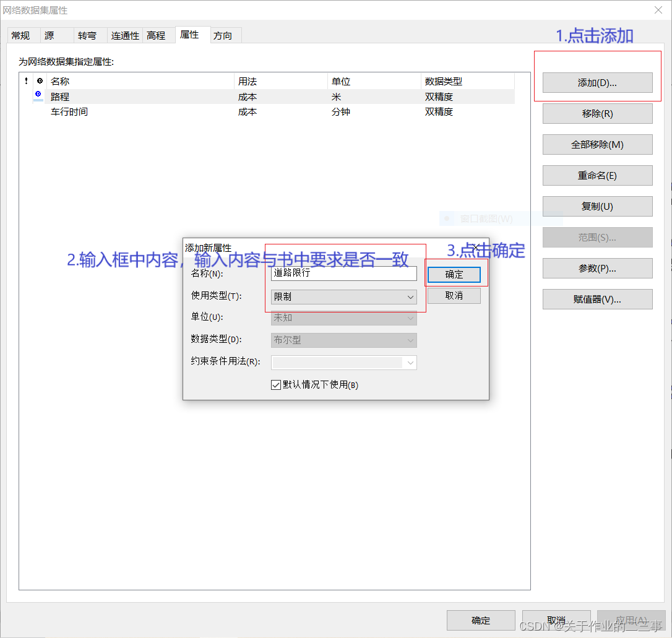Open the 参数(P)... dialog

(x=597, y=268)
